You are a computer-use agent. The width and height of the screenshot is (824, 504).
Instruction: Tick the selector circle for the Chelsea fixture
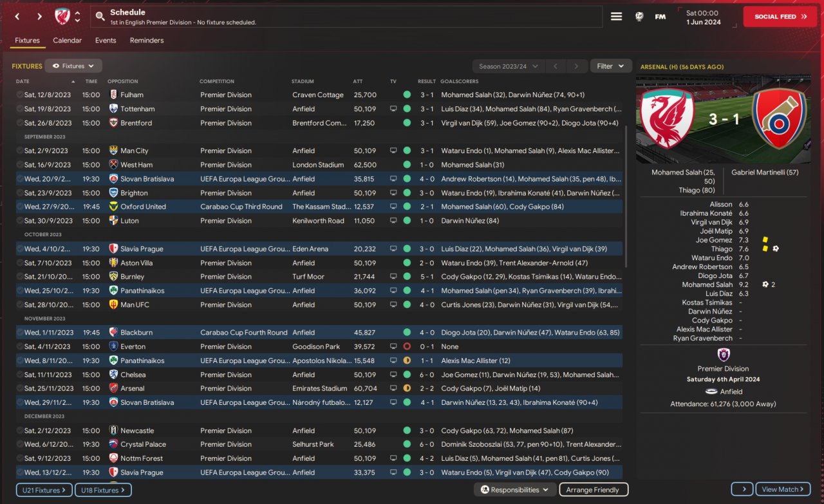20,375
